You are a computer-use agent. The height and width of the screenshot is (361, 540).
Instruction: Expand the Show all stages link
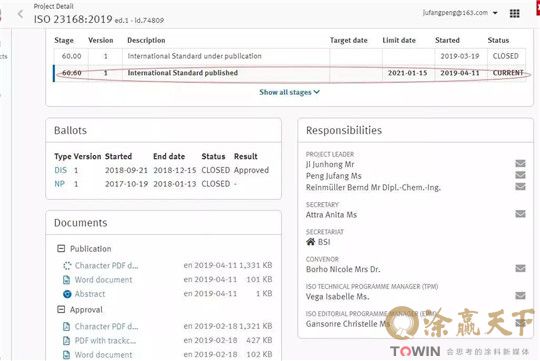click(289, 92)
